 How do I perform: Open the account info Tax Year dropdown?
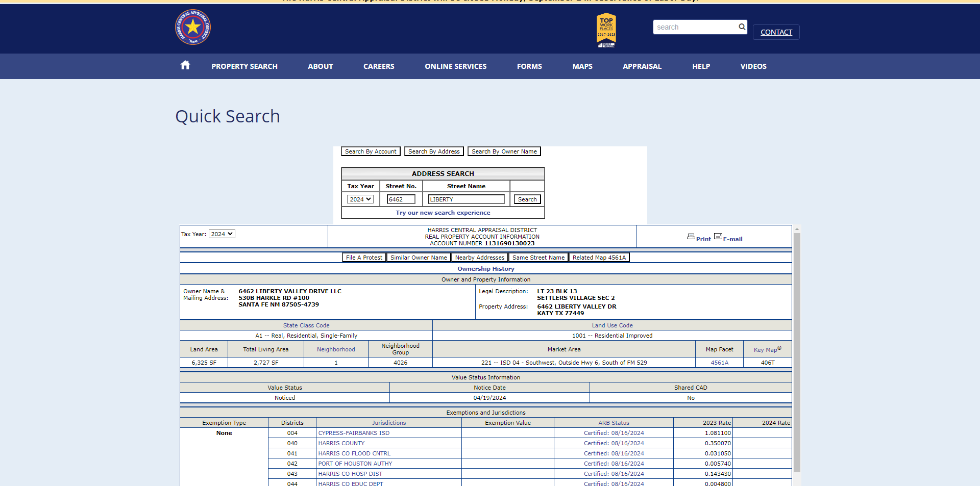[x=222, y=234]
